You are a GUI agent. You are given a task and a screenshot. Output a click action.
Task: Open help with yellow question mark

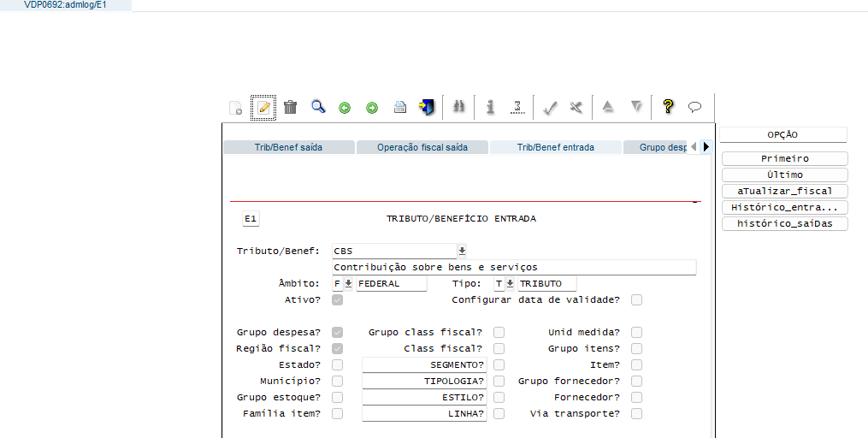point(668,106)
